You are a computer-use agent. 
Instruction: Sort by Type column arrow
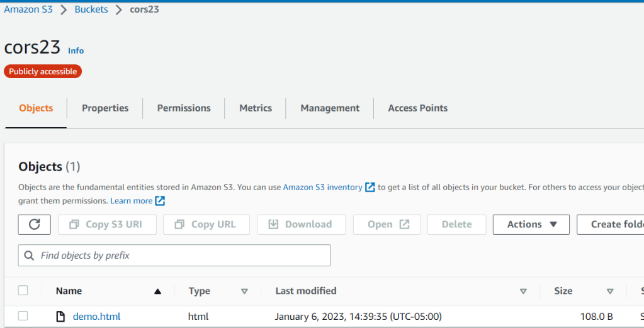click(244, 291)
